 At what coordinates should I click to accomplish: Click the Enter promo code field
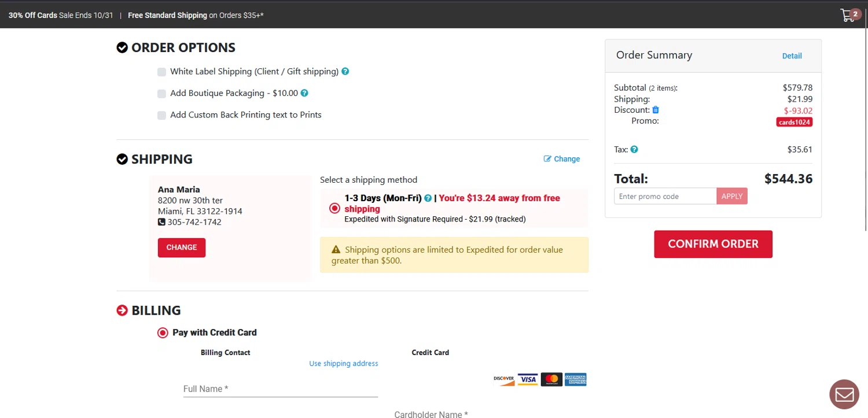click(x=665, y=197)
